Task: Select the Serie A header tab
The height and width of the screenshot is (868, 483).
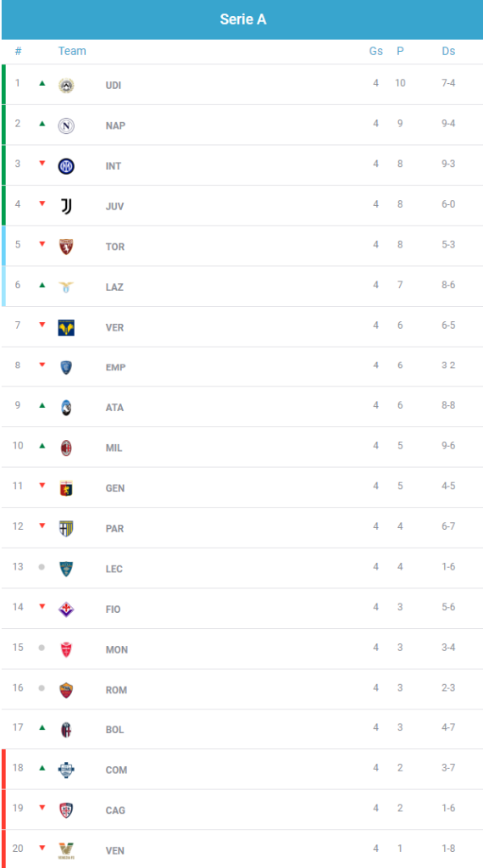Action: pyautogui.click(x=242, y=19)
